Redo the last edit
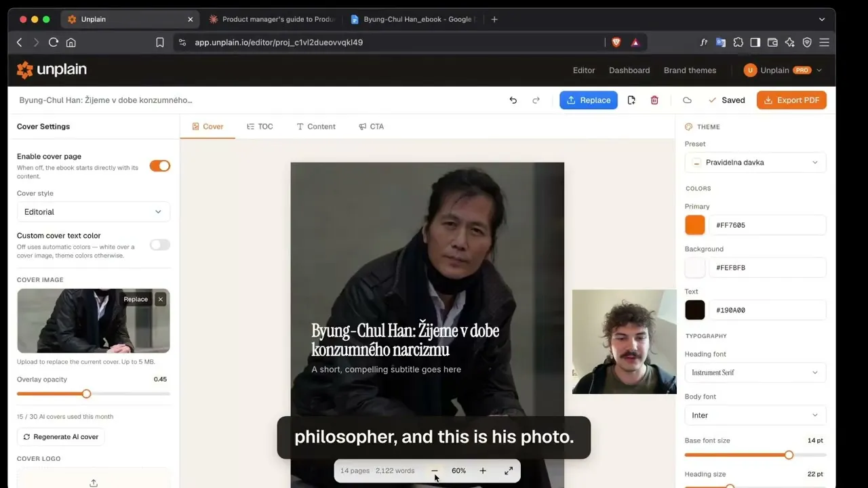 tap(536, 100)
